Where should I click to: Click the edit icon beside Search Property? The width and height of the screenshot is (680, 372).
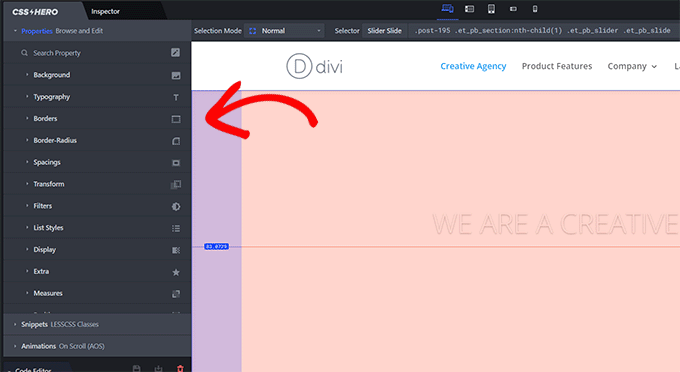point(175,52)
